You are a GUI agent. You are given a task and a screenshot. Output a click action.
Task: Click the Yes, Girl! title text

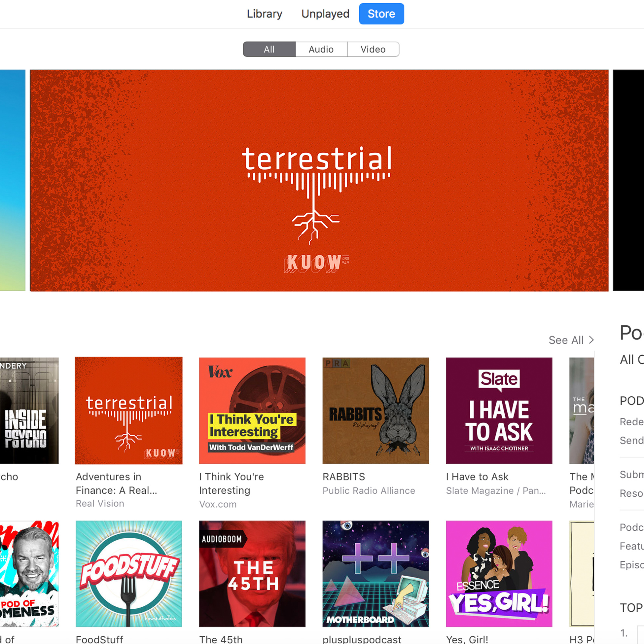pos(467,639)
